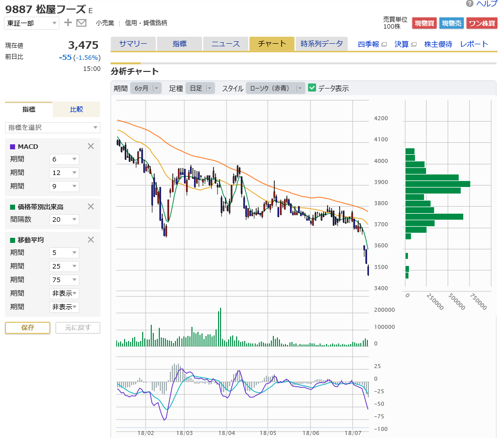Image resolution: width=504 pixels, height=438 pixels.
Task: Remove the 価格帯別出来高 indicator with X
Action: (x=91, y=207)
